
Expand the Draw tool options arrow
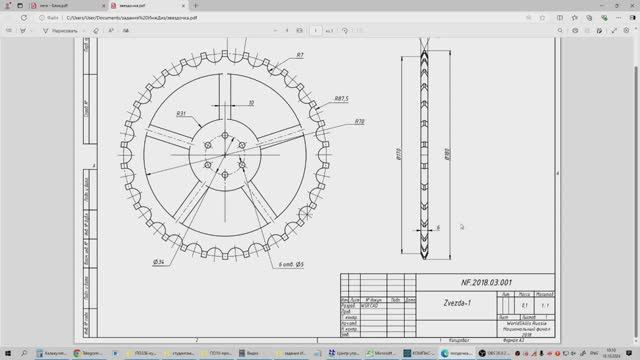84,31
